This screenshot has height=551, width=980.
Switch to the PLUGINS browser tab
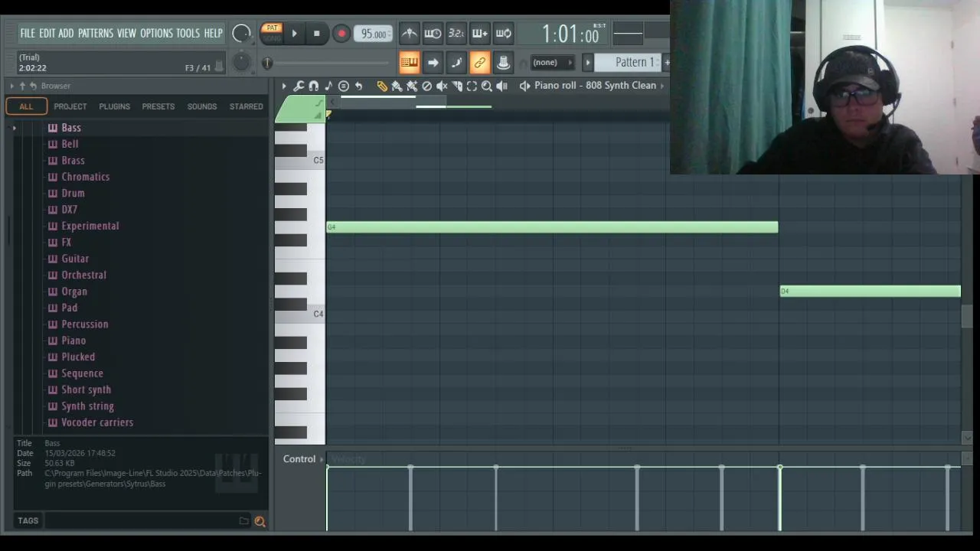tap(114, 106)
